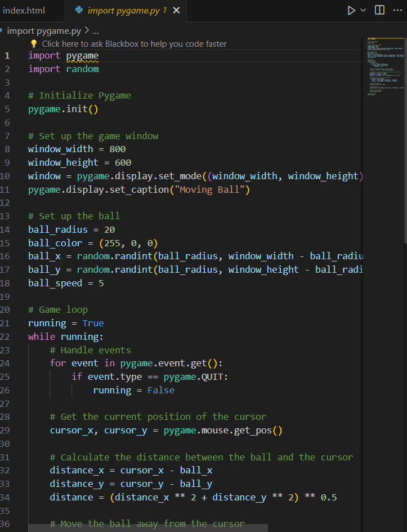Split the editor to the right
Image resolution: width=407 pixels, height=532 pixels.
click(379, 10)
